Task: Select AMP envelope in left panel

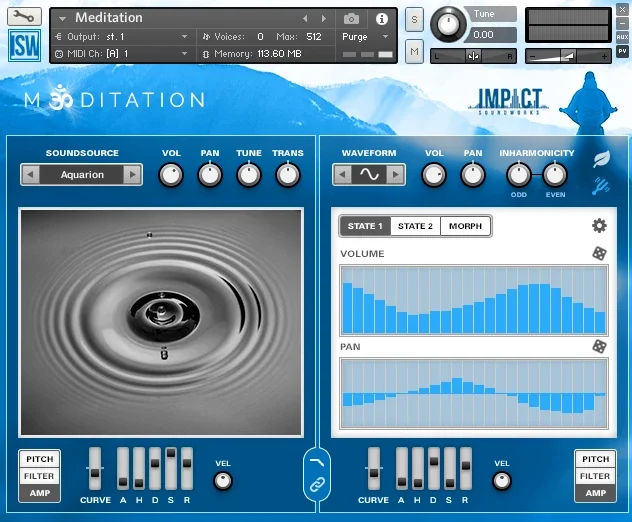Action: [x=40, y=493]
